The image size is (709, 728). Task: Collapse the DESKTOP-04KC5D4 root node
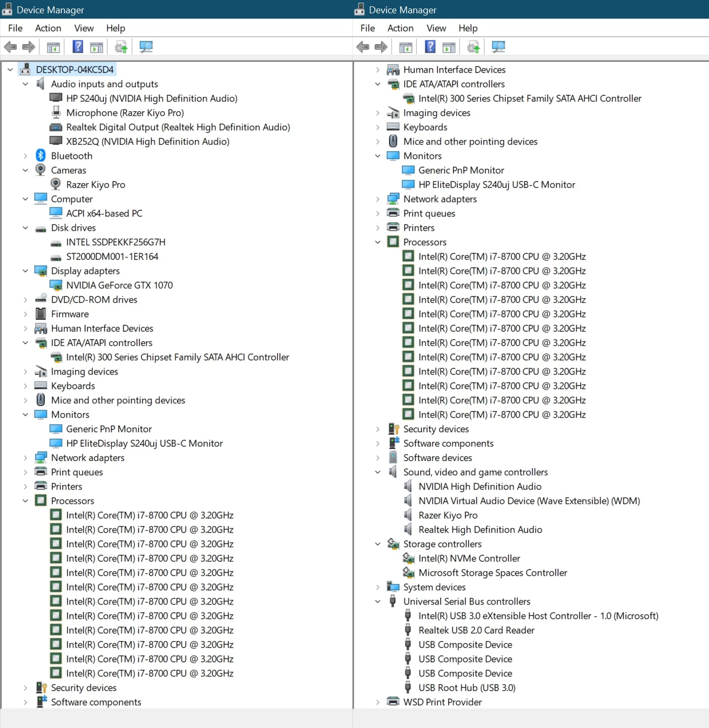10,69
